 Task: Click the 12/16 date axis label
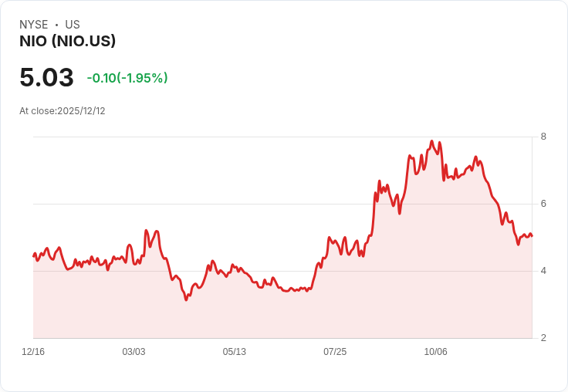pyautogui.click(x=33, y=351)
